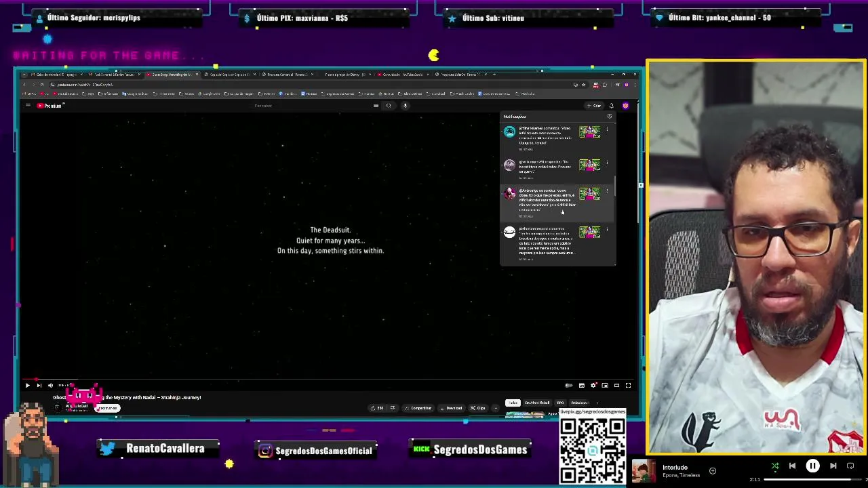Open options menu for fourth notification
The width and height of the screenshot is (868, 488).
pyautogui.click(x=607, y=230)
